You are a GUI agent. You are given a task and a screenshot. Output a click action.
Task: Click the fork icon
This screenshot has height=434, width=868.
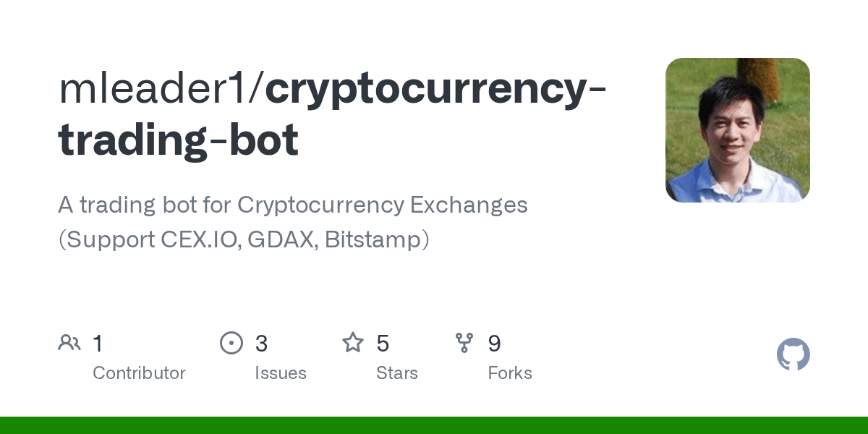point(464,343)
